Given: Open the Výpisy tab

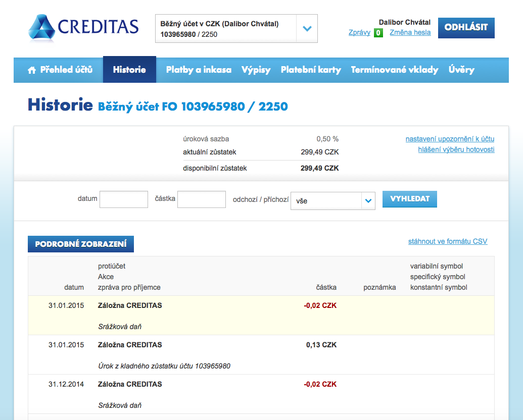Looking at the screenshot, I should (256, 70).
